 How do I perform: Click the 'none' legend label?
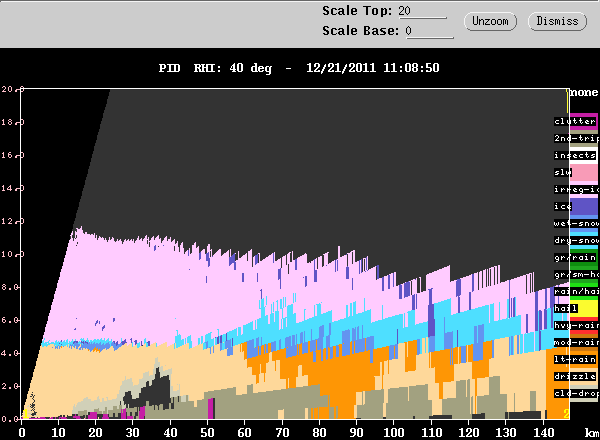(584, 92)
